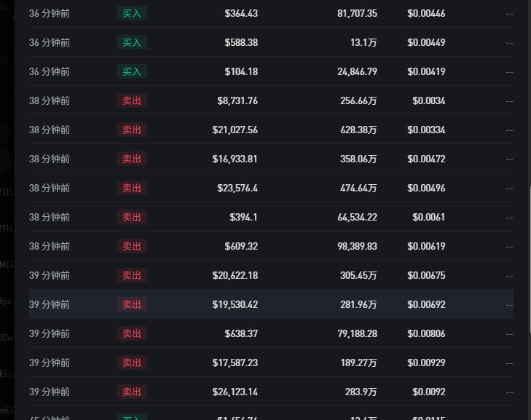531x420 pixels.
Task: Click the 卖出 tag in the $19,530.42 row
Action: pyautogui.click(x=132, y=304)
